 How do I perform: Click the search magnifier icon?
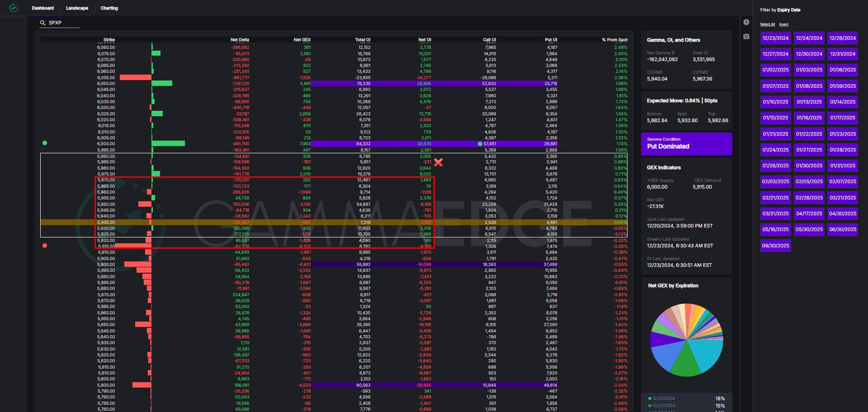coord(43,23)
